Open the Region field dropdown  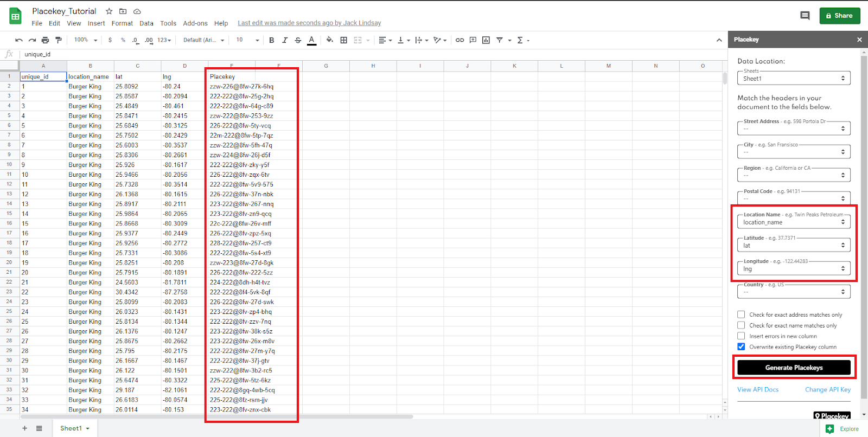[794, 175]
